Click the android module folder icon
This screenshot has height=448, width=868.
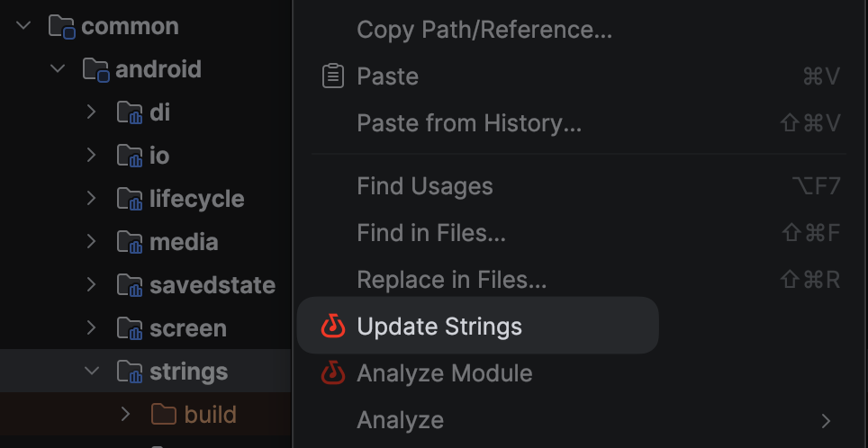coord(96,69)
